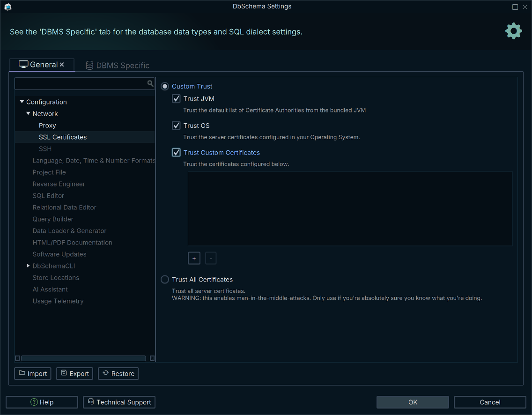Click the minus button to remove certificate

point(211,258)
